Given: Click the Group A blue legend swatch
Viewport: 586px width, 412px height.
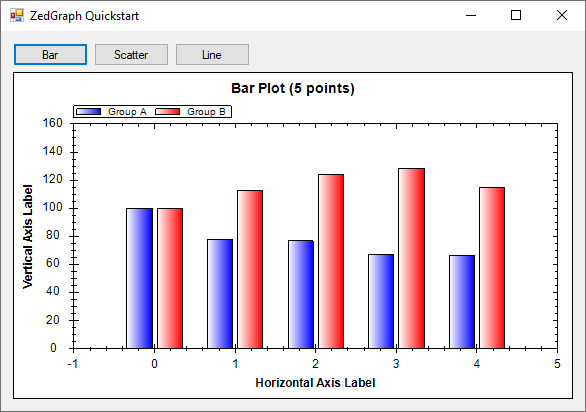Looking at the screenshot, I should tap(89, 111).
